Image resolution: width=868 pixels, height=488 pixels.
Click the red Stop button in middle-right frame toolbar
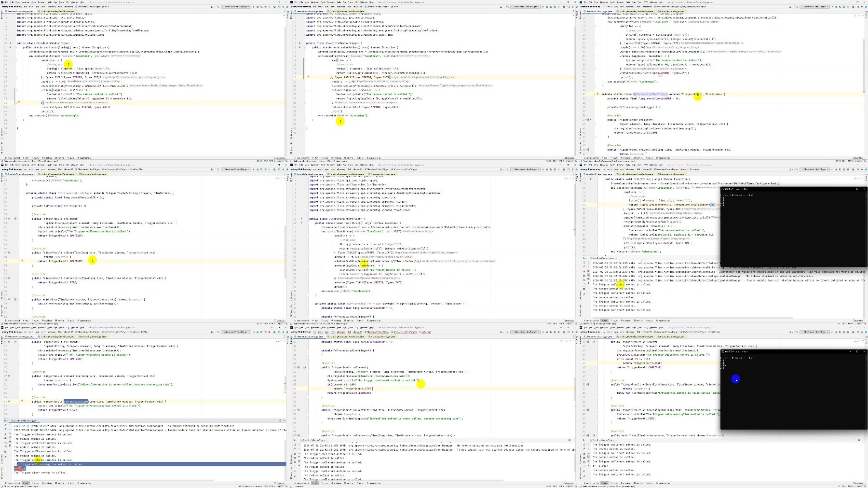[848, 169]
